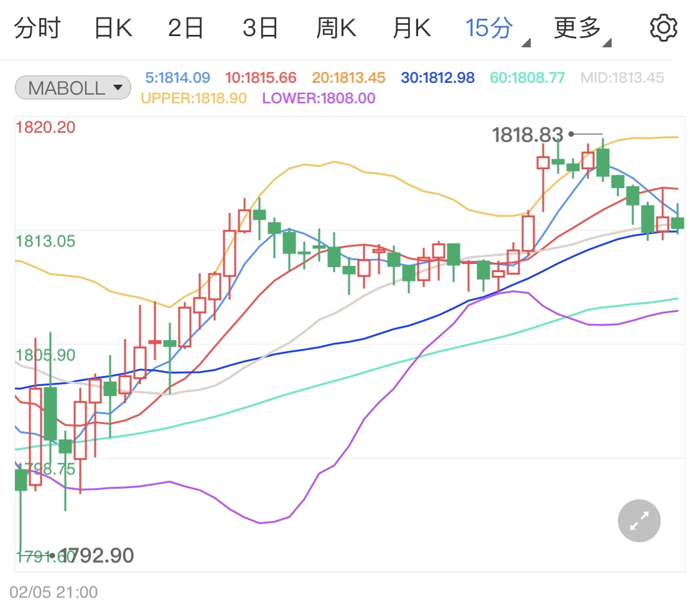Open the chart settings gear
The width and height of the screenshot is (700, 607).
tap(663, 27)
